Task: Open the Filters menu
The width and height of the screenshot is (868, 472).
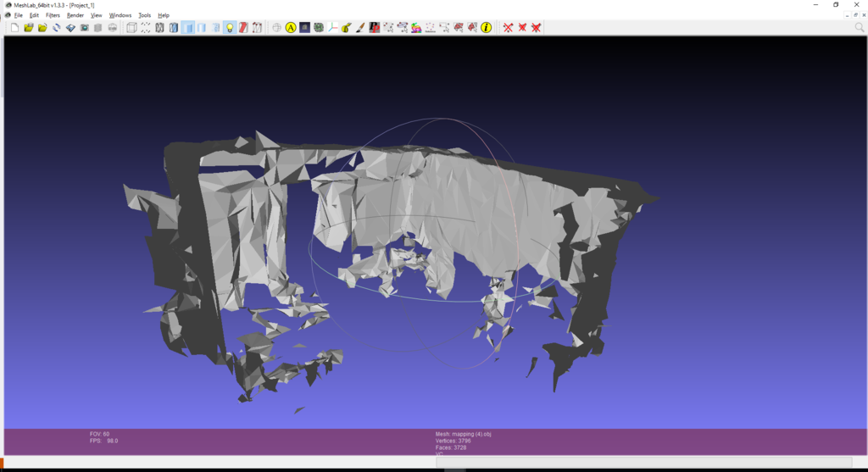Action: (x=53, y=15)
